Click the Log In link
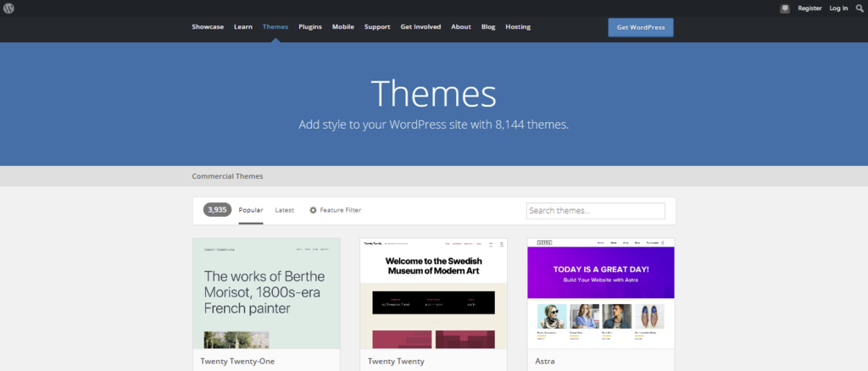The width and height of the screenshot is (868, 371). [838, 8]
